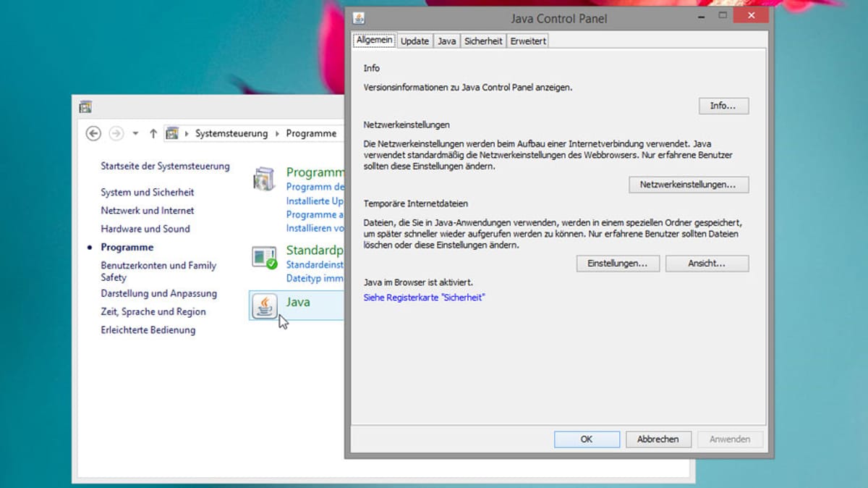Expand the chevron after Programme breadcrumb

pos(340,133)
